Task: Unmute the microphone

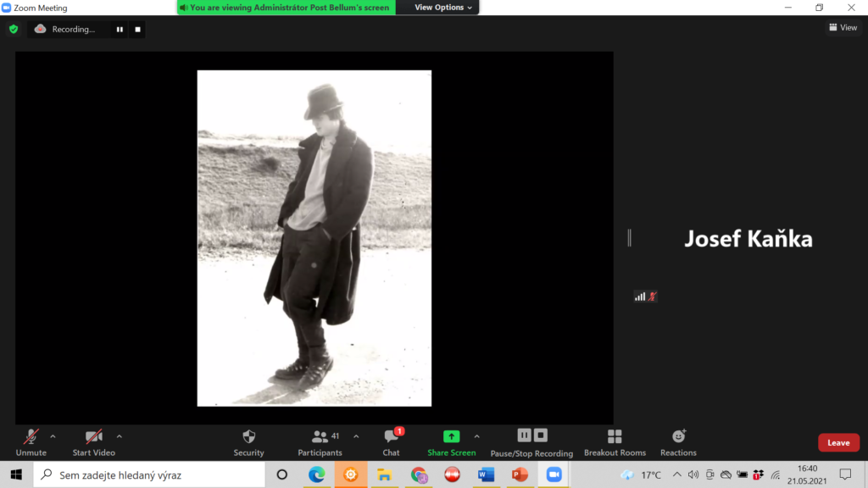Action: (31, 442)
